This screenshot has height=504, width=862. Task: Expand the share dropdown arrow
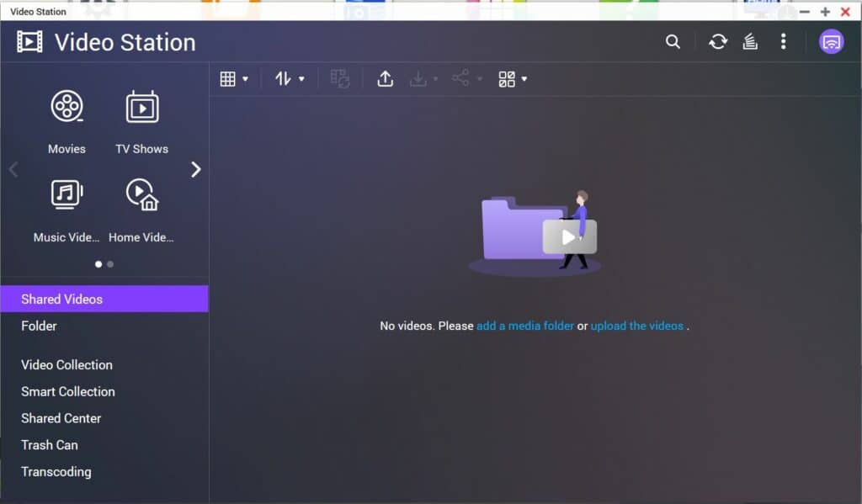coord(479,79)
